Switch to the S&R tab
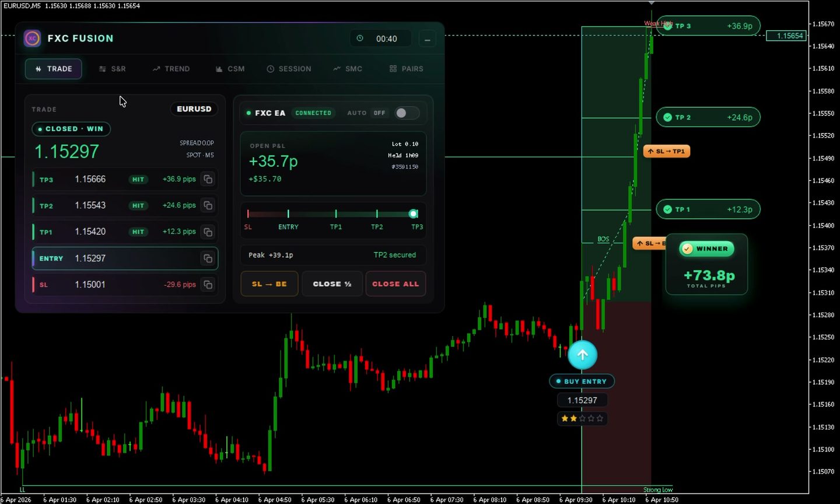Image resolution: width=840 pixels, height=504 pixels. click(112, 69)
